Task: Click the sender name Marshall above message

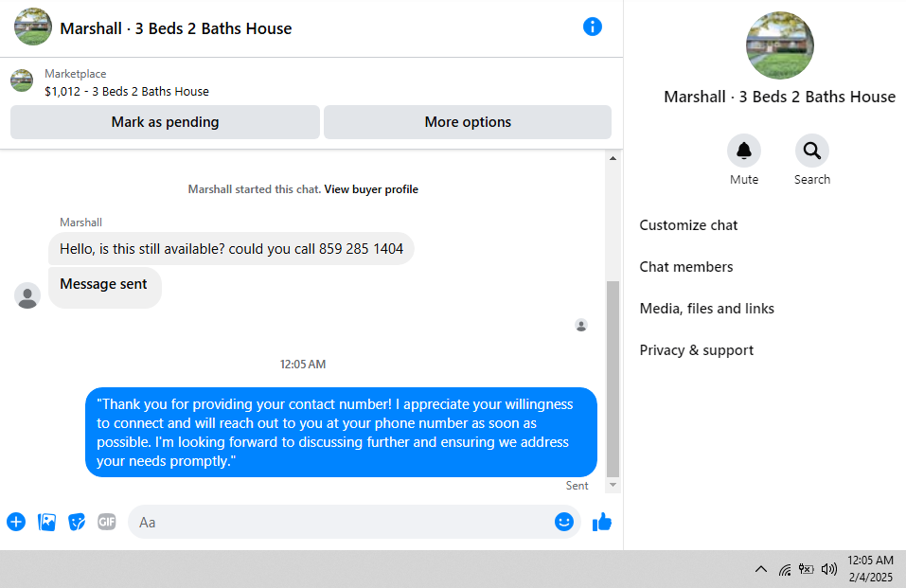Action: [80, 222]
